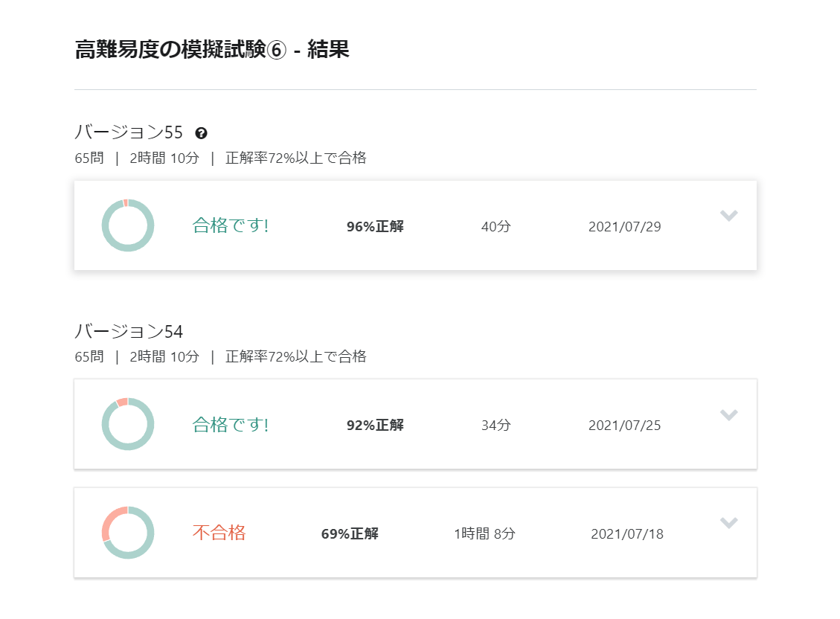Click the 40分 duration value
The image size is (840, 619).
point(496,226)
